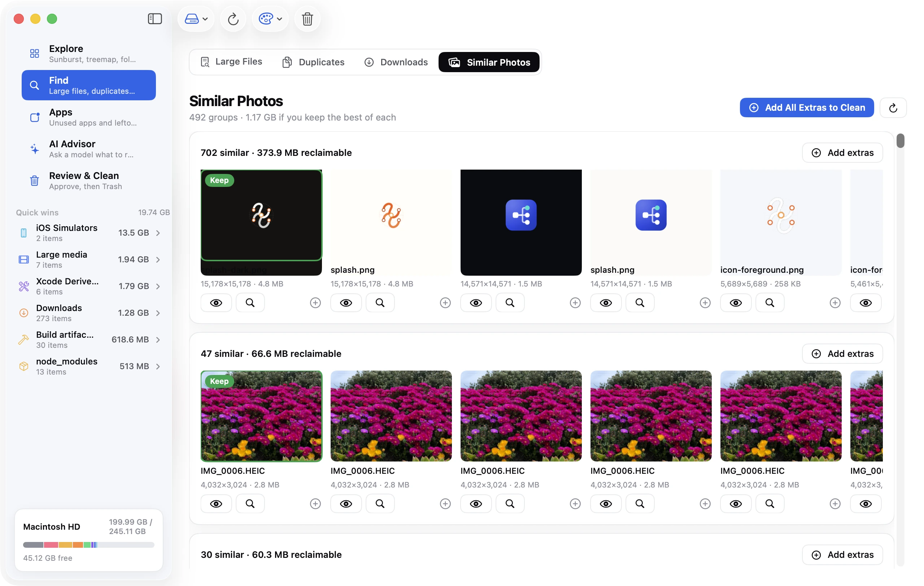Reveal splash.png 1.5 MB with magnifier icon
This screenshot has width=924, height=586.
[640, 303]
